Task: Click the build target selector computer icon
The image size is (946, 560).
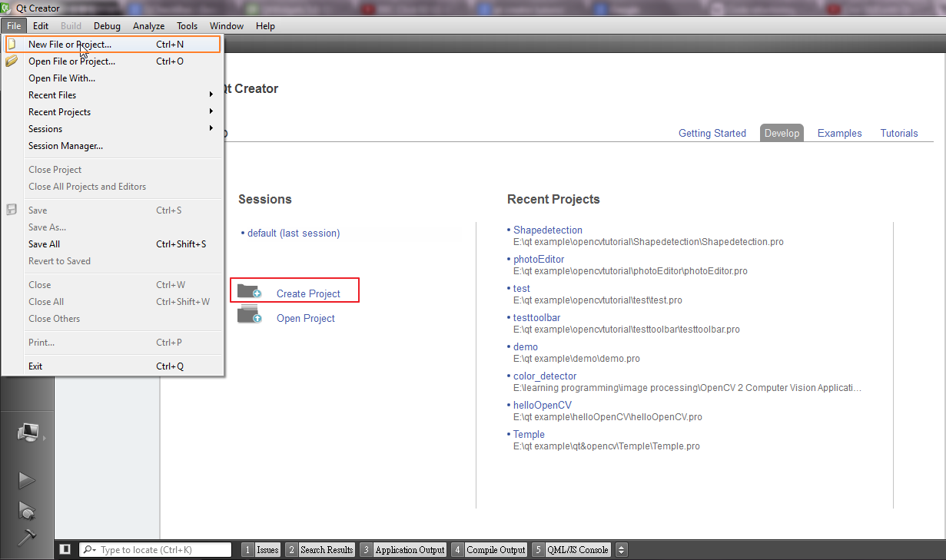Action: (x=28, y=432)
